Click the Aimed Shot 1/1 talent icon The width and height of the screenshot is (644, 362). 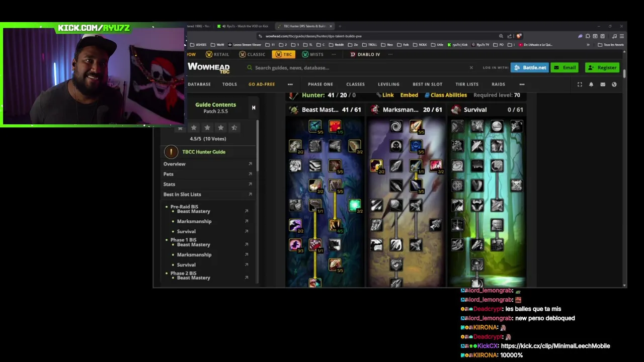coord(416,165)
